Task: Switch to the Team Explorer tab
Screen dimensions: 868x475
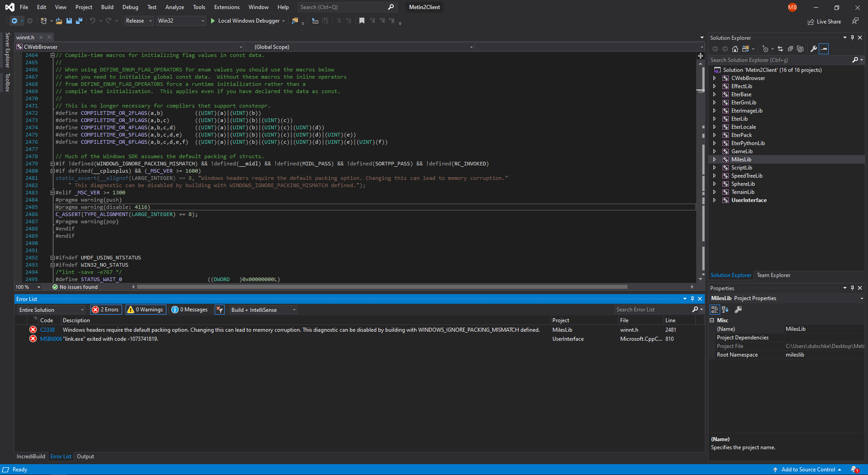Action: [773, 275]
